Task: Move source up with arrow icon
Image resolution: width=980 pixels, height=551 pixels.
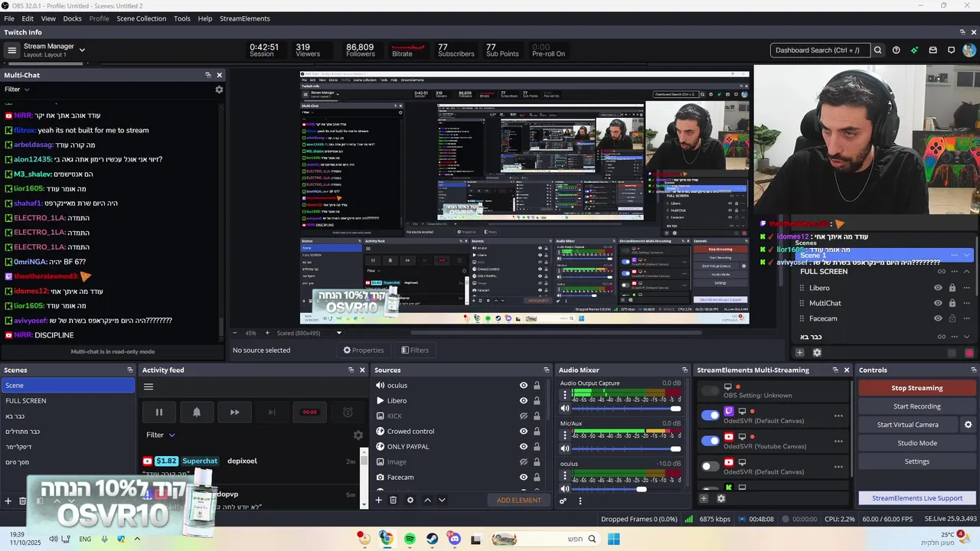Action: 427,500
